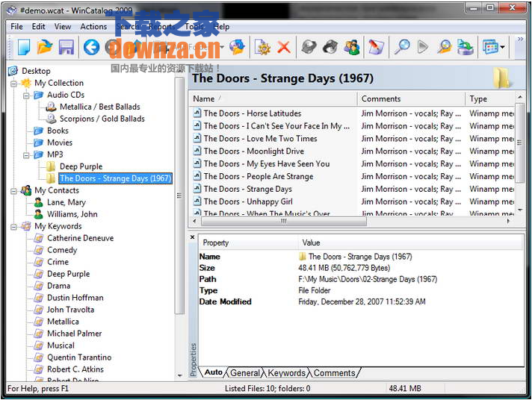Switch to the Comments properties tab
This screenshot has width=532, height=400.
pyautogui.click(x=334, y=373)
